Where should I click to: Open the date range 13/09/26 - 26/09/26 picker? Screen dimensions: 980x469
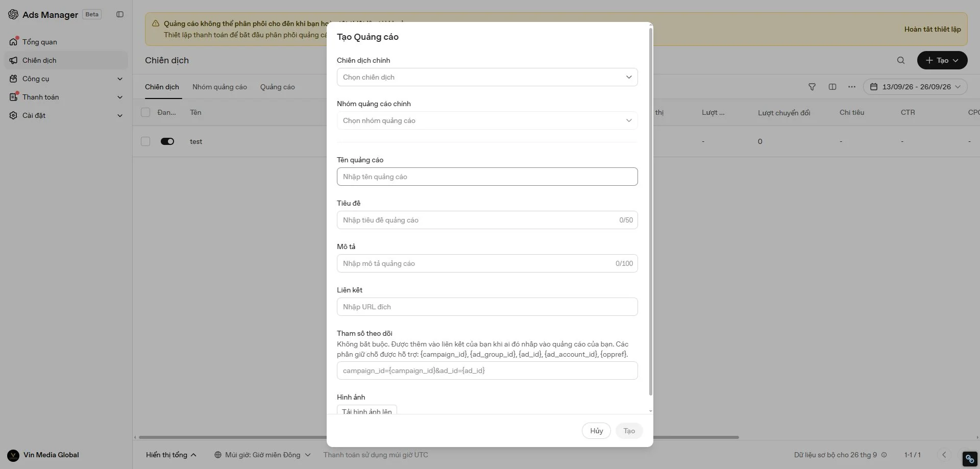[x=915, y=87]
